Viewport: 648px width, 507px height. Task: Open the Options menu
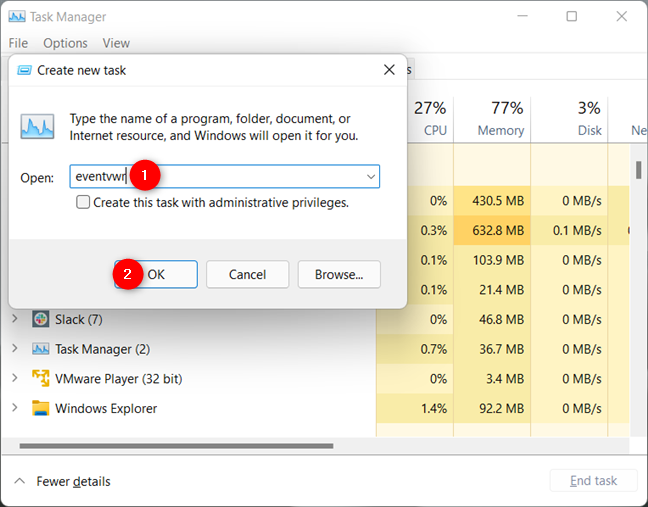coord(65,43)
